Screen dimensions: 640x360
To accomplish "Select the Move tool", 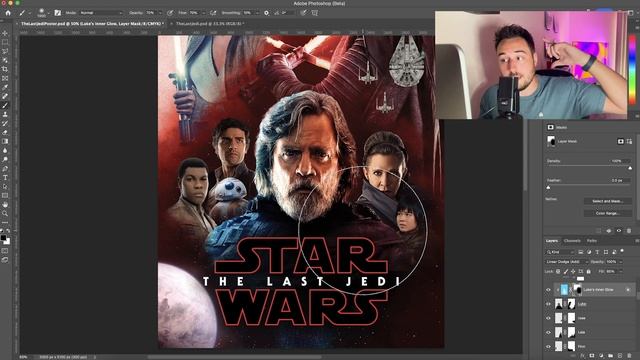I will [x=5, y=33].
